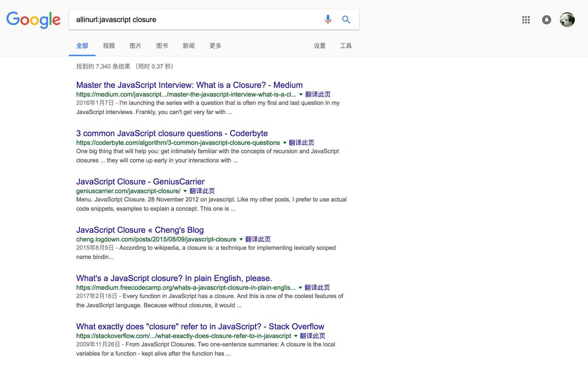Open the Google apps grid
This screenshot has width=588, height=368.
(x=526, y=20)
